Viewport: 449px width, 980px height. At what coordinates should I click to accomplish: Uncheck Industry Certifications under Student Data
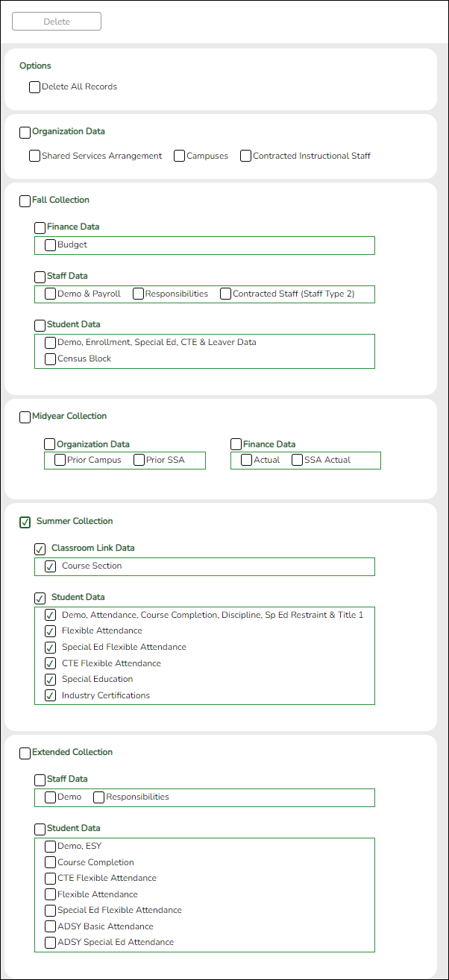[x=50, y=695]
